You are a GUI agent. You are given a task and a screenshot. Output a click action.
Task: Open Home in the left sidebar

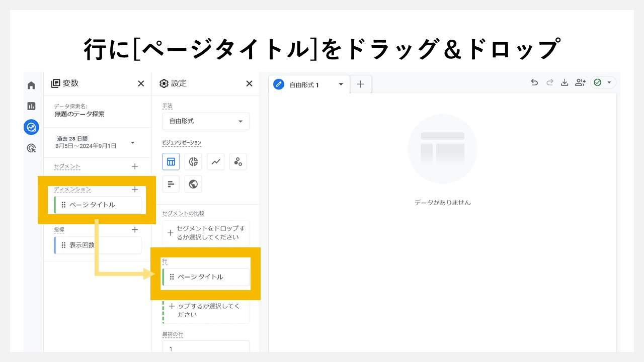[31, 85]
